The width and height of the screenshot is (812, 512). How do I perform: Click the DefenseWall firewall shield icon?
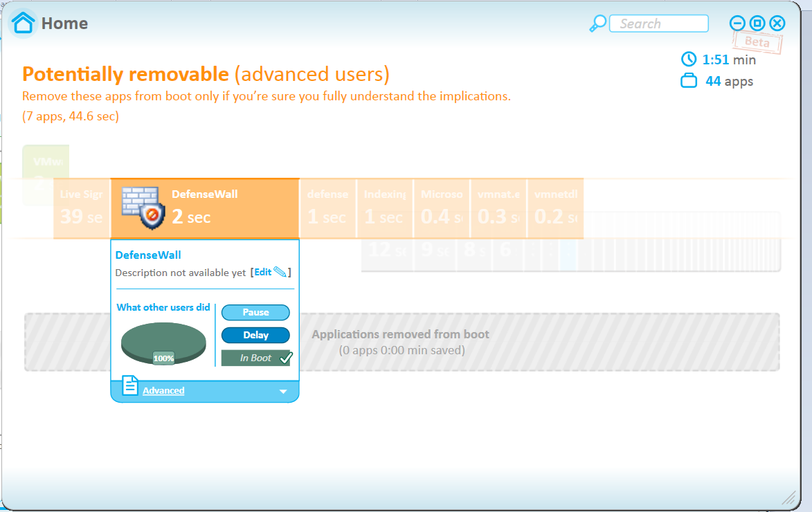pos(143,208)
